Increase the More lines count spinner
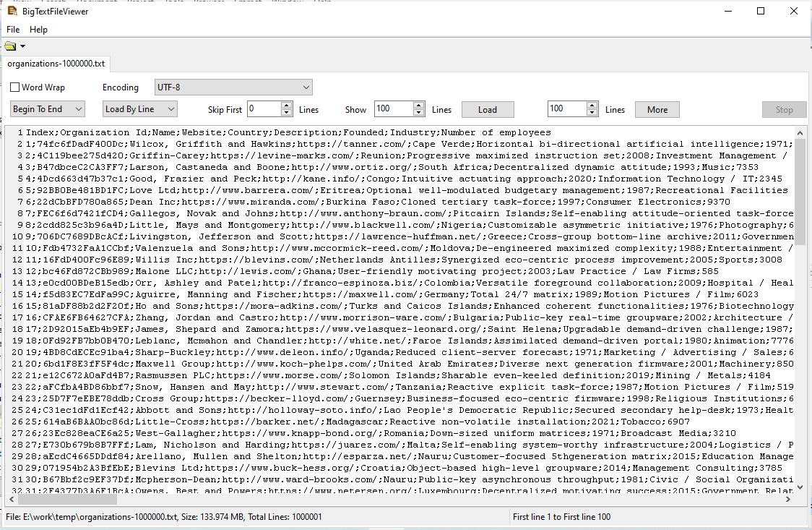The image size is (812, 530). [x=592, y=106]
